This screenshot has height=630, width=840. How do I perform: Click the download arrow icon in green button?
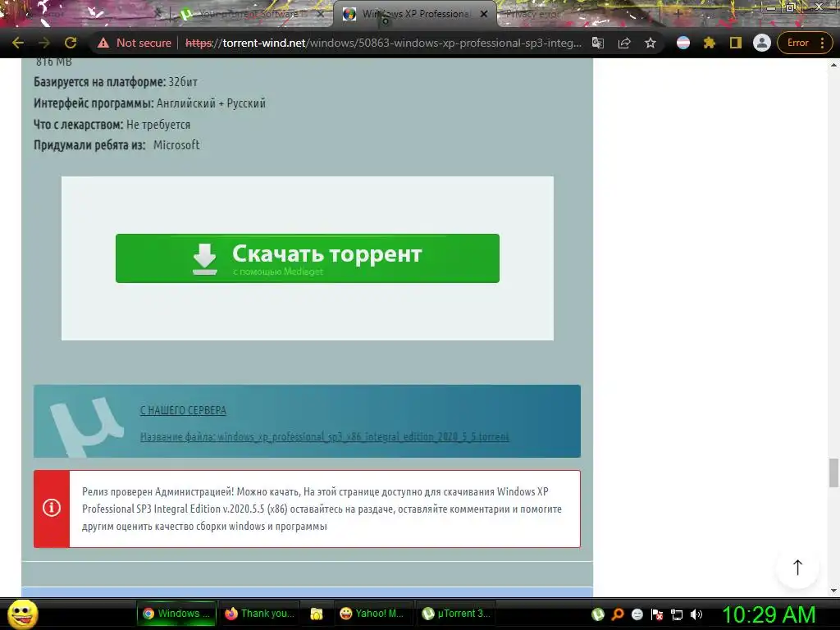(204, 258)
